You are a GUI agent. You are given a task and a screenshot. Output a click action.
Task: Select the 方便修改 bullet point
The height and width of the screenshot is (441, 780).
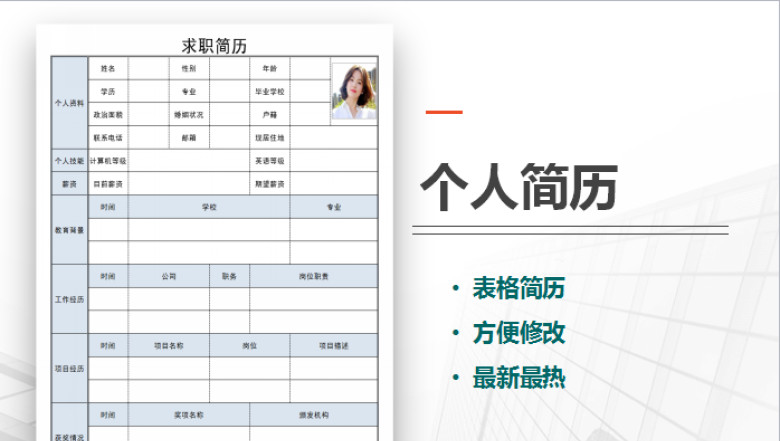519,333
